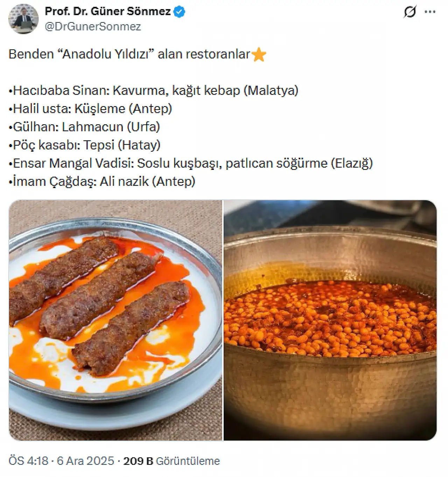This screenshot has width=448, height=477.
Task: Open Prof. Dr. Güner Sönmez profile name
Action: (x=108, y=11)
